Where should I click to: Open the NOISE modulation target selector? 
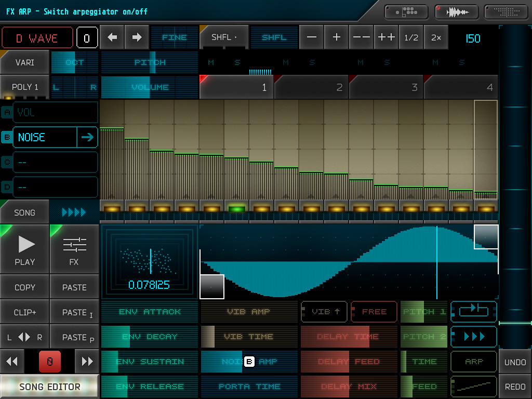coord(45,137)
